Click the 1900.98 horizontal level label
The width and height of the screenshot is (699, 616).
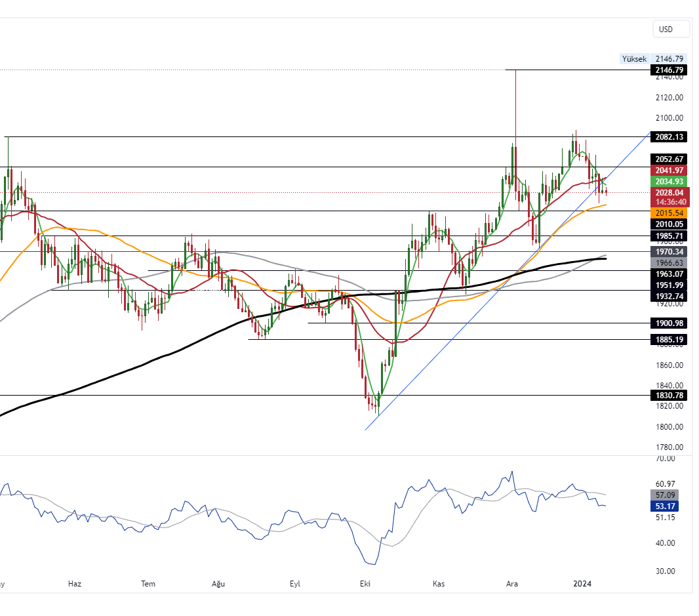tap(668, 323)
